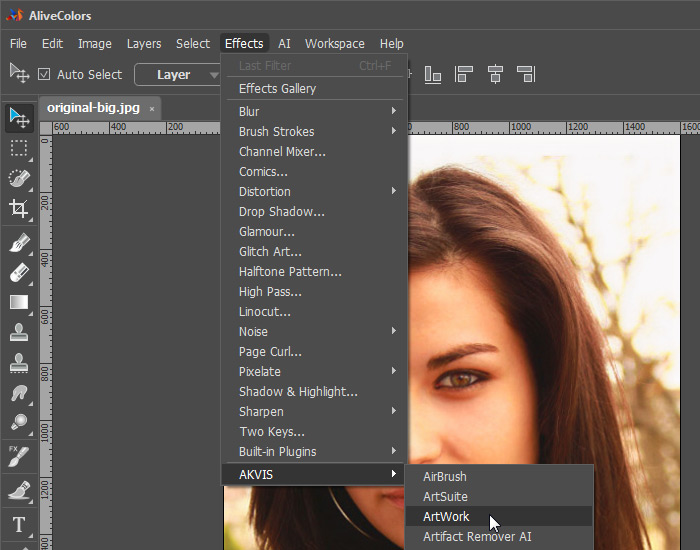The height and width of the screenshot is (550, 700).
Task: Expand the Noise submenu
Action: (x=315, y=331)
